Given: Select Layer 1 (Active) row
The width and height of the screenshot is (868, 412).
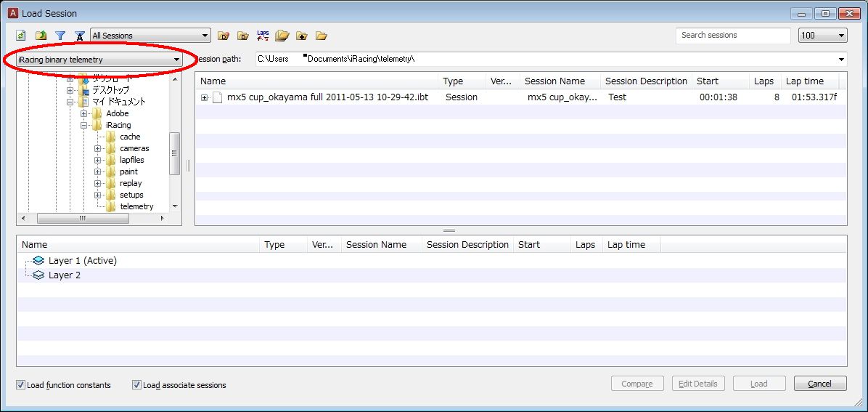Looking at the screenshot, I should click(431, 261).
